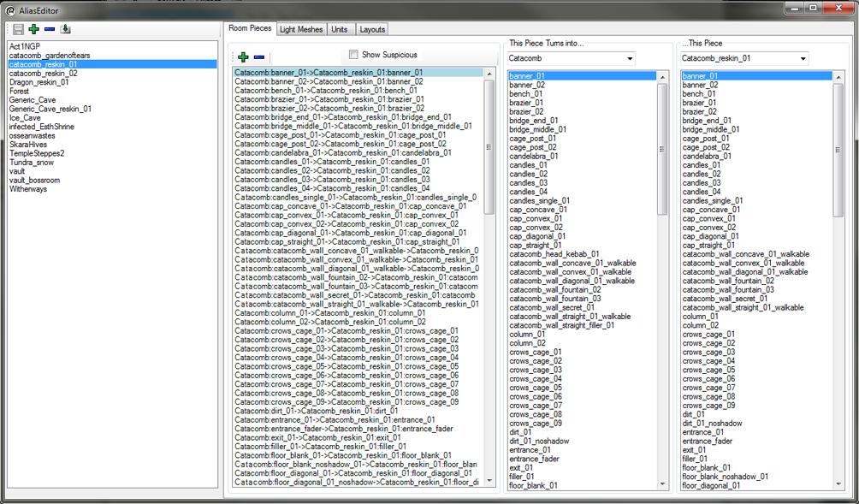
Task: Select the Catacomb:column_02 mapping row
Action: [x=358, y=322]
